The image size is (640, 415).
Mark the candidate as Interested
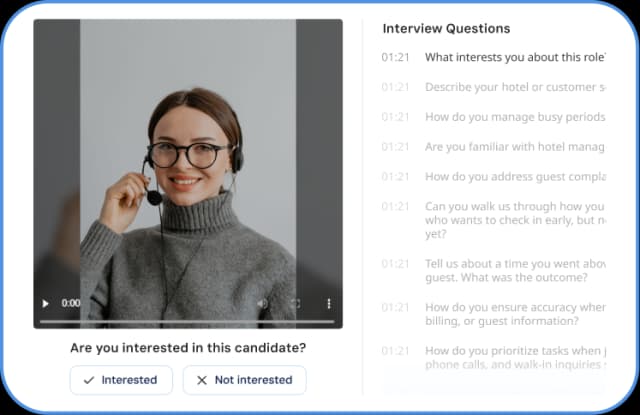121,380
